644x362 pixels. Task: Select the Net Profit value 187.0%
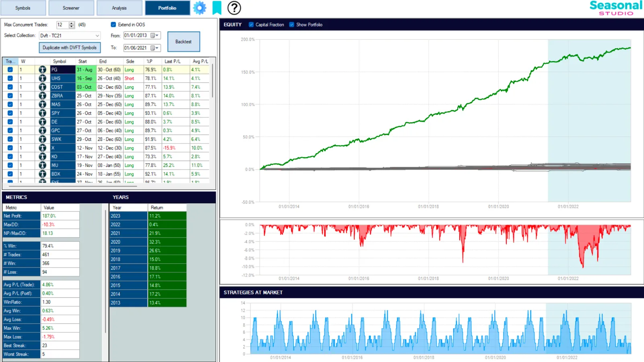point(60,216)
